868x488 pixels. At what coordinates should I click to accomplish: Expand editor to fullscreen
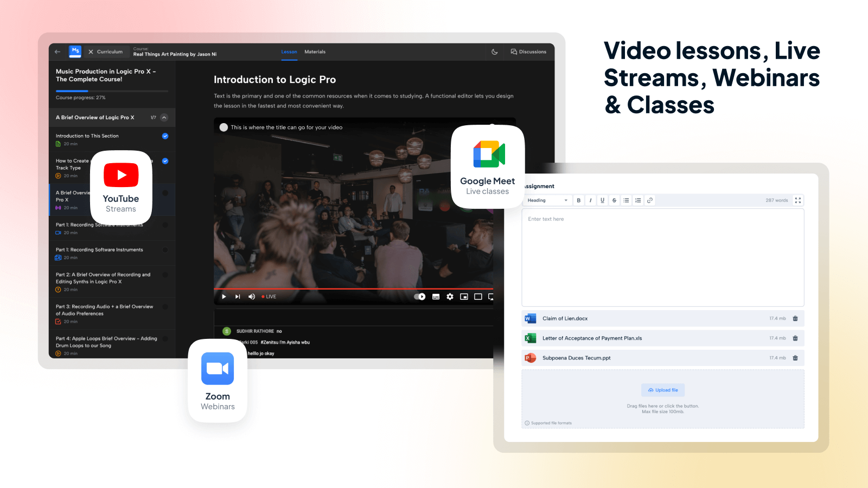(x=798, y=201)
